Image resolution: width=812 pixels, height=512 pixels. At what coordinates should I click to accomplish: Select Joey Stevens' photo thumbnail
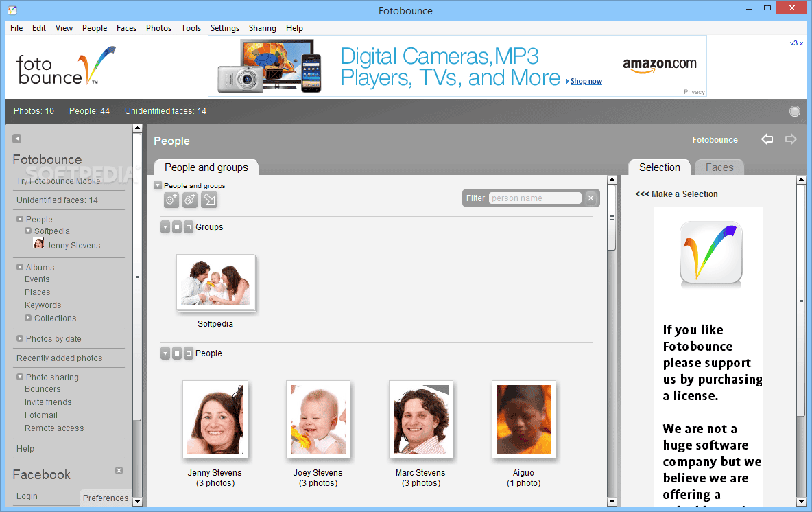pos(318,419)
